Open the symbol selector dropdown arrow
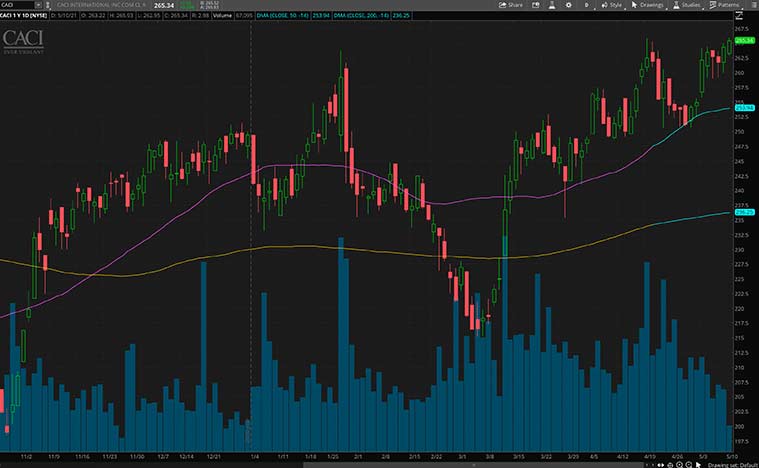This screenshot has width=759, height=468. pyautogui.click(x=38, y=5)
